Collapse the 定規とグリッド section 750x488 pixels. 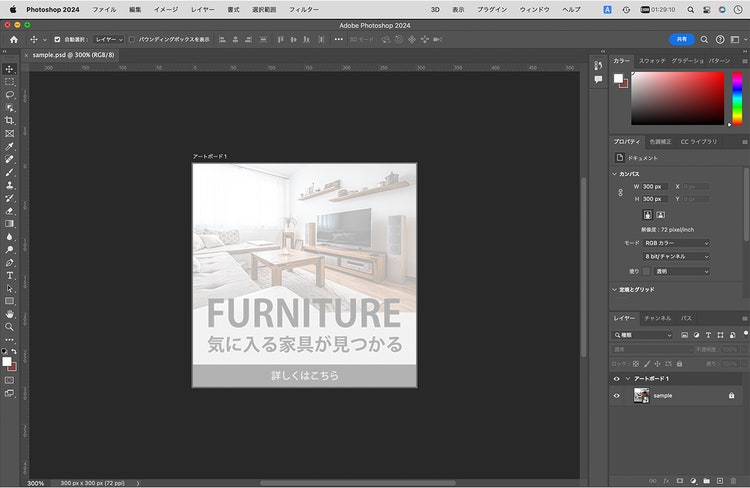[x=615, y=290]
